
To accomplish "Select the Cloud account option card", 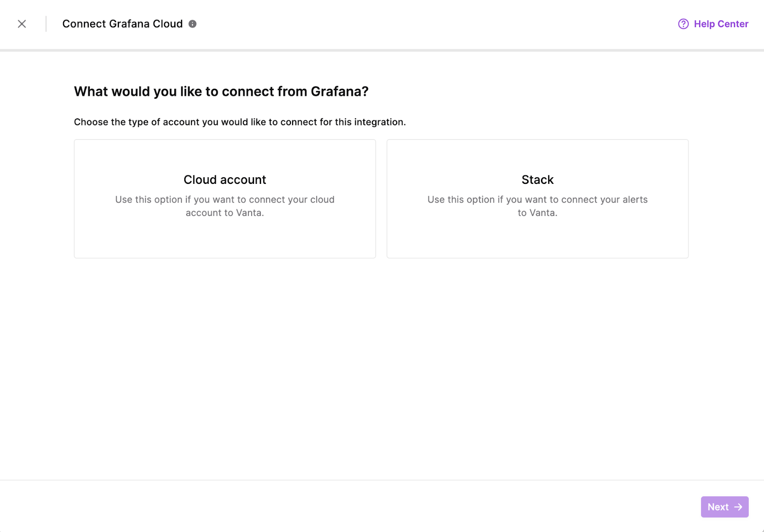I will (225, 199).
